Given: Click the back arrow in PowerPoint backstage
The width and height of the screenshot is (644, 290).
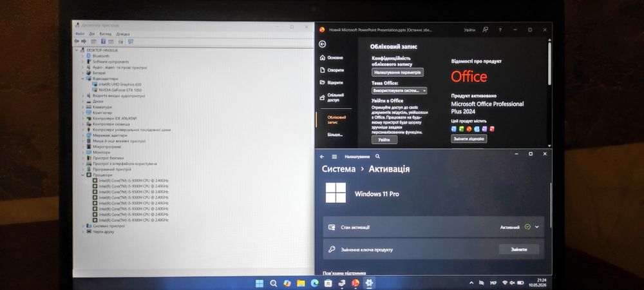Looking at the screenshot, I should coord(323,44).
